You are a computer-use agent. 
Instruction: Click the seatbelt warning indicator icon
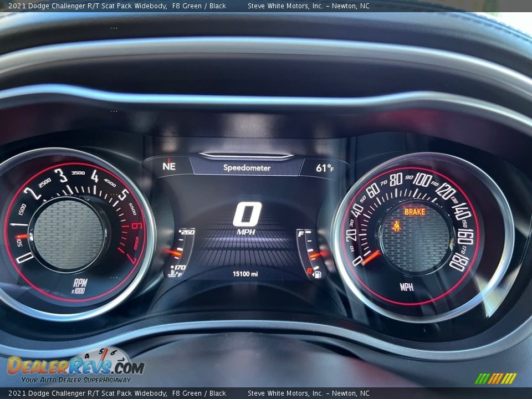pyautogui.click(x=396, y=226)
